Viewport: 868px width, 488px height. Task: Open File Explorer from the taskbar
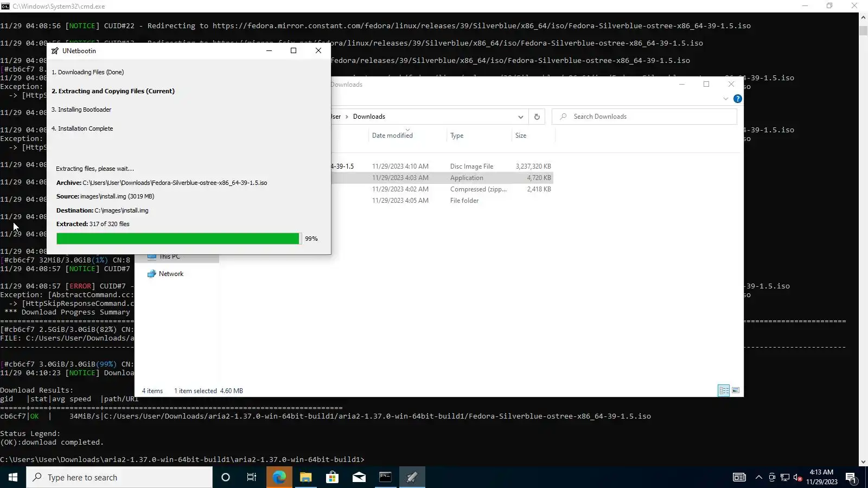point(305,477)
